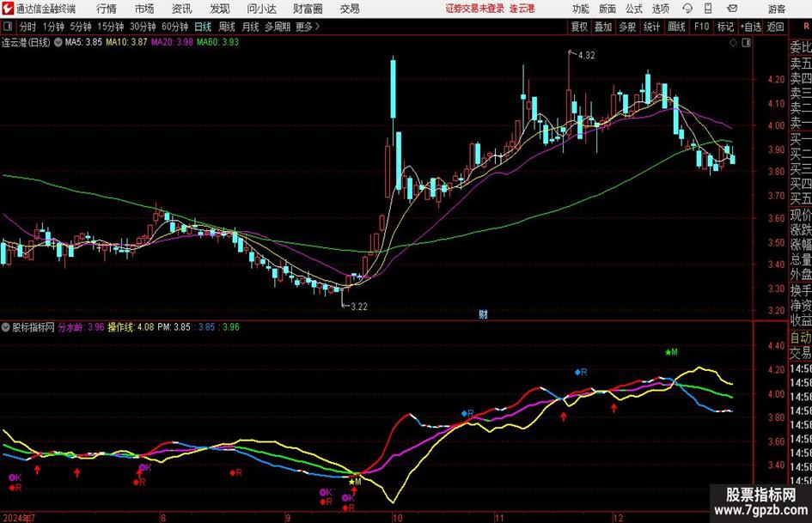The width and height of the screenshot is (812, 523).
Task: Open the 发现 menu
Action: tap(220, 9)
